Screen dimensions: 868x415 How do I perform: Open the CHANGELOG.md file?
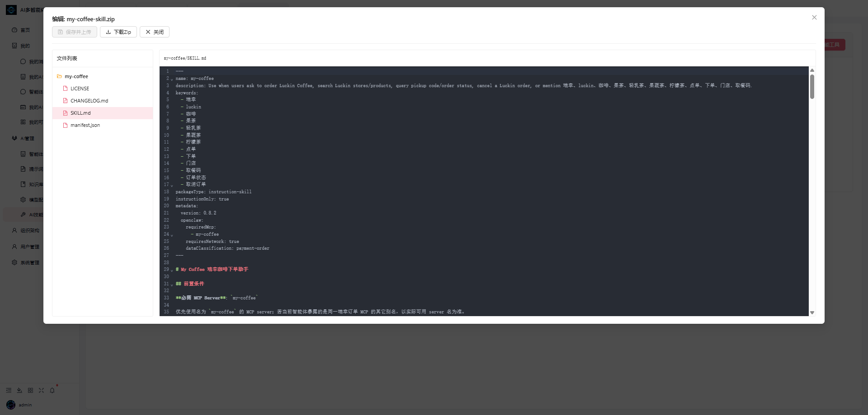click(x=103, y=101)
